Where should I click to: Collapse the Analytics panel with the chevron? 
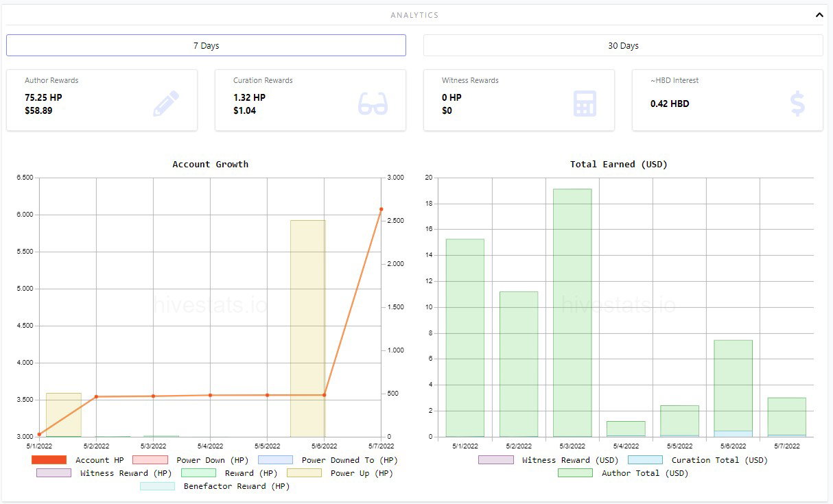coord(819,14)
